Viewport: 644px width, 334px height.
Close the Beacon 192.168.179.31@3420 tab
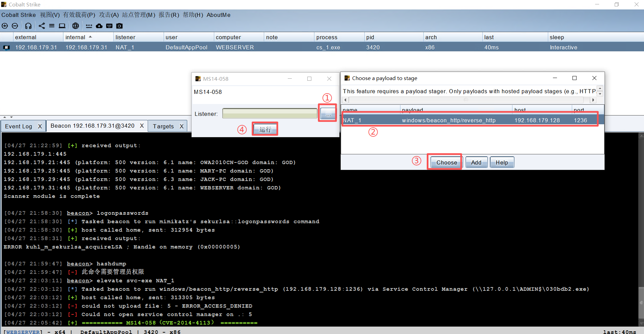[x=142, y=126]
